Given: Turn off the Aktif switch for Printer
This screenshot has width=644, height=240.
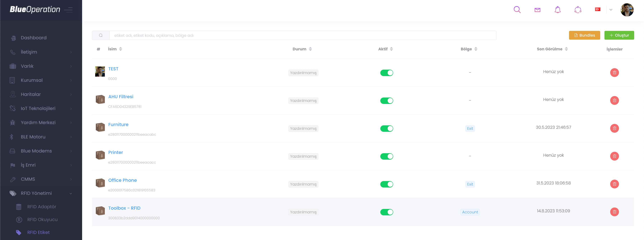Looking at the screenshot, I should (x=387, y=156).
